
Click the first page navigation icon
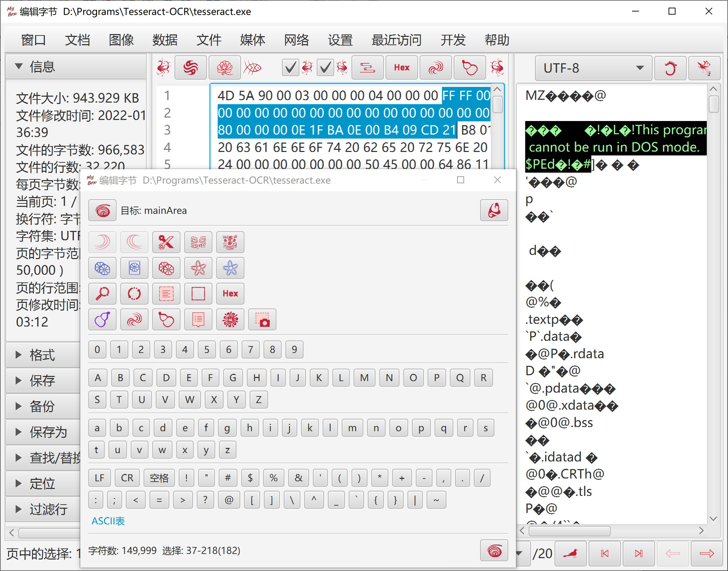click(605, 553)
